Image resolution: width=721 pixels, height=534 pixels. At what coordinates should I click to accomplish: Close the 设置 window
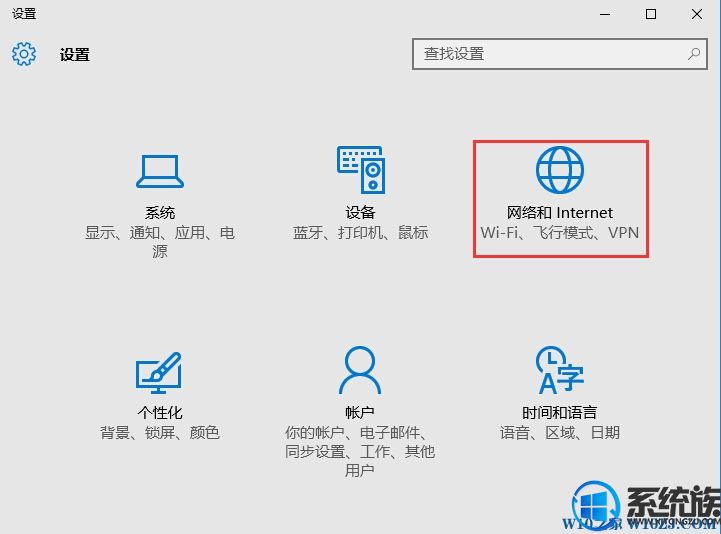pos(697,14)
